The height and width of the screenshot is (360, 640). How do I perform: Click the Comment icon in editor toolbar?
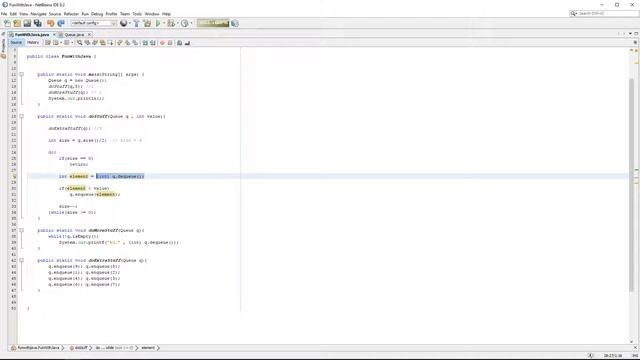[180, 42]
